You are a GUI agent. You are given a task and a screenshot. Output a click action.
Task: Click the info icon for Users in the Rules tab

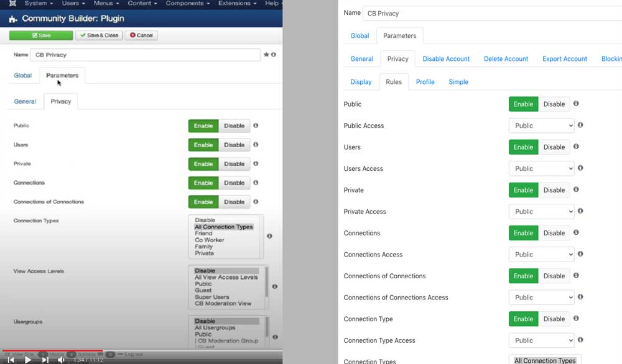[576, 147]
